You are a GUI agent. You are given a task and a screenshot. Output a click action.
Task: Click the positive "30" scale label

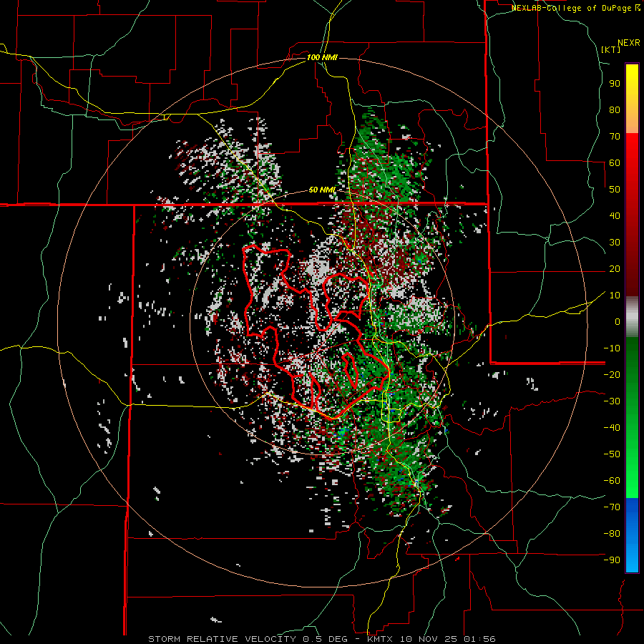click(615, 243)
